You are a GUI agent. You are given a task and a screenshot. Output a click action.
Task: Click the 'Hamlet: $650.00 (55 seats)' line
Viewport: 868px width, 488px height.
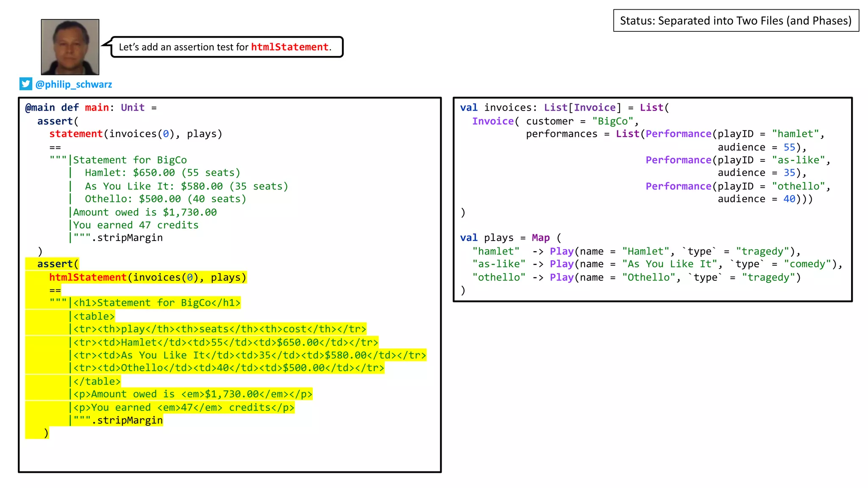(162, 173)
